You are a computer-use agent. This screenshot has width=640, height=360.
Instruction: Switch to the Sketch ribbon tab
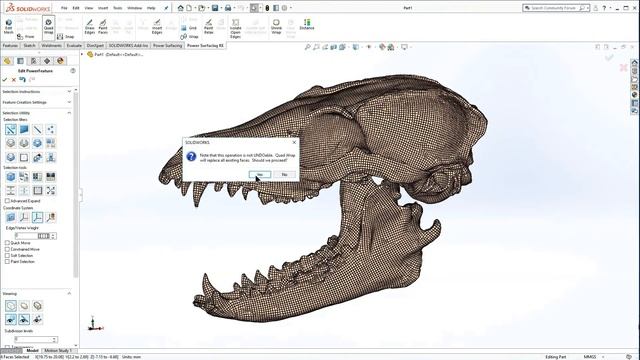tap(29, 46)
